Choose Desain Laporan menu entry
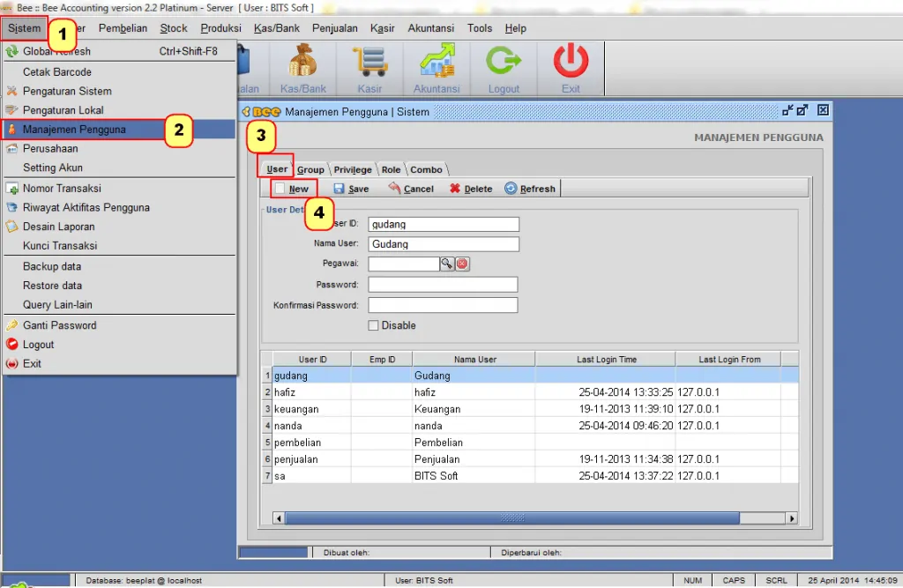The width and height of the screenshot is (903, 588). [119, 227]
